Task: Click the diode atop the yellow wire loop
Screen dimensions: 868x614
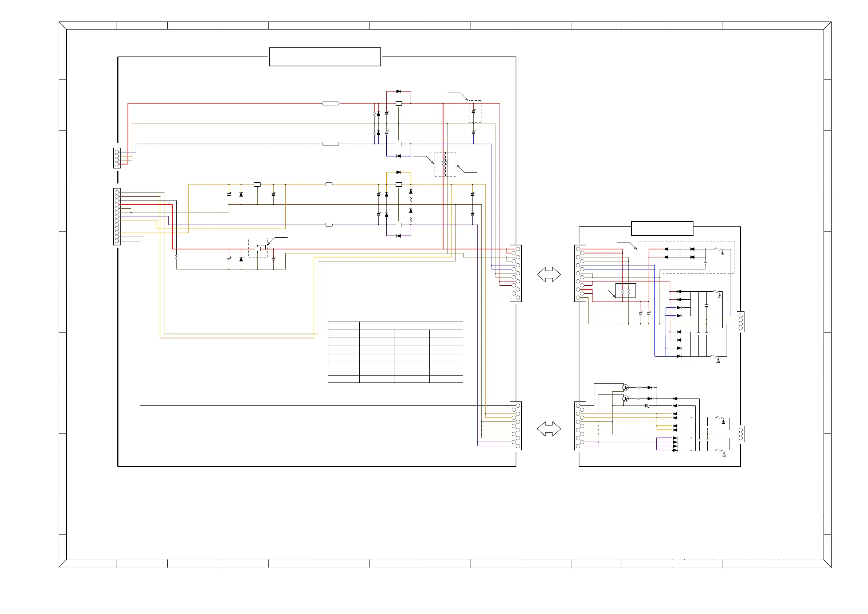Action: [398, 172]
